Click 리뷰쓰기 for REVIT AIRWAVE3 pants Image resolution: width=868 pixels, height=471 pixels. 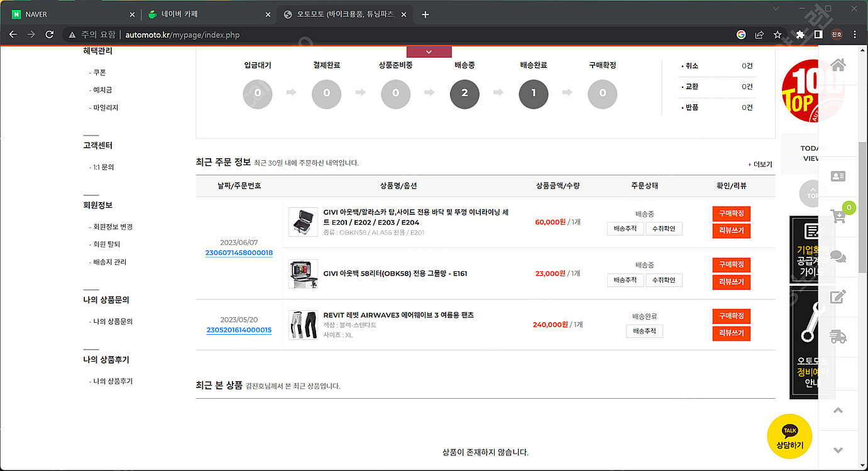[732, 333]
